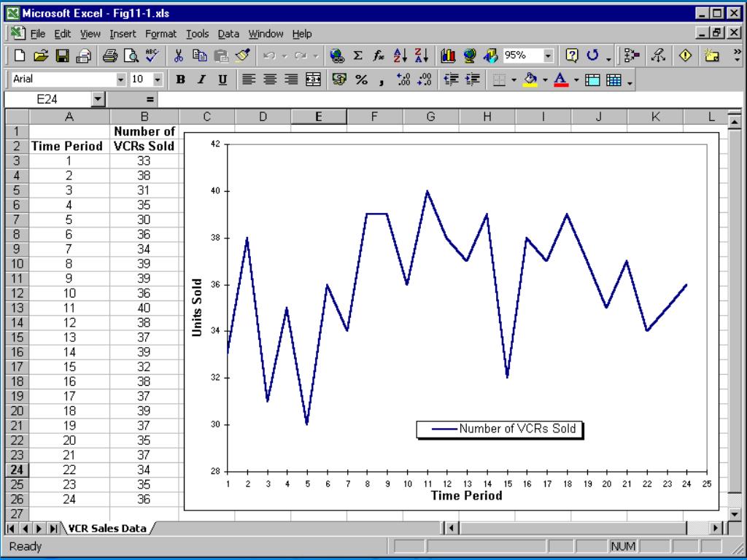Open the Tools menu
The image size is (747, 560).
point(197,34)
